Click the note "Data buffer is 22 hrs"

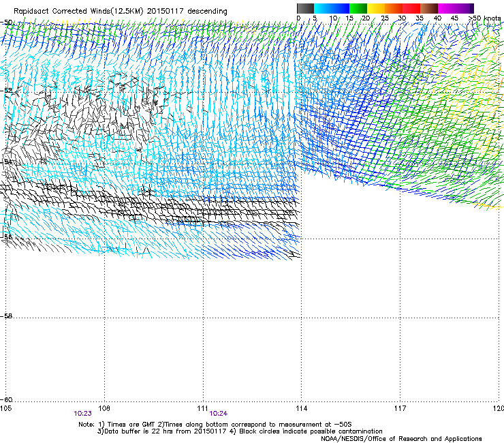click(138, 431)
